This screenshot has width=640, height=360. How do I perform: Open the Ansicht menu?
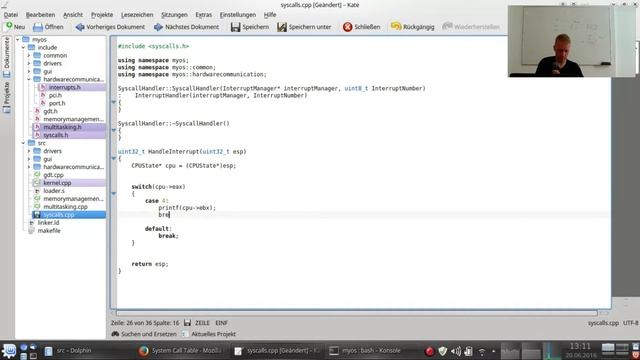pos(73,15)
